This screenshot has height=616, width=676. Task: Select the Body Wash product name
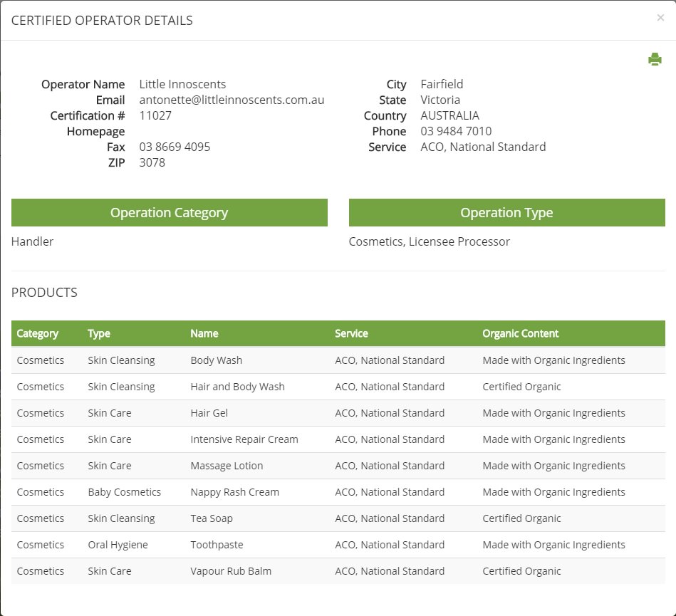pyautogui.click(x=217, y=360)
